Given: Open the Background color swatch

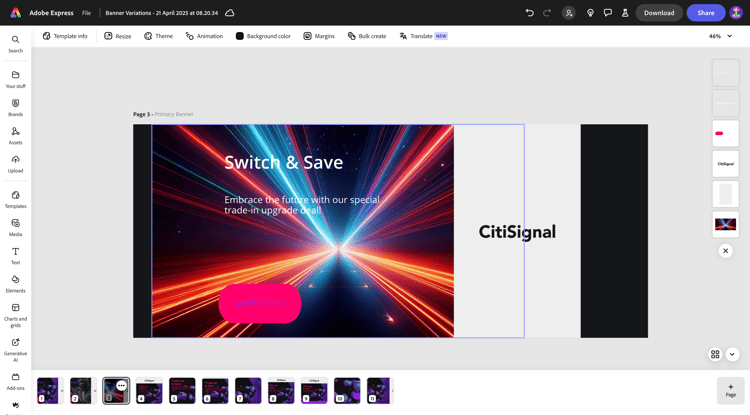Looking at the screenshot, I should pos(240,36).
